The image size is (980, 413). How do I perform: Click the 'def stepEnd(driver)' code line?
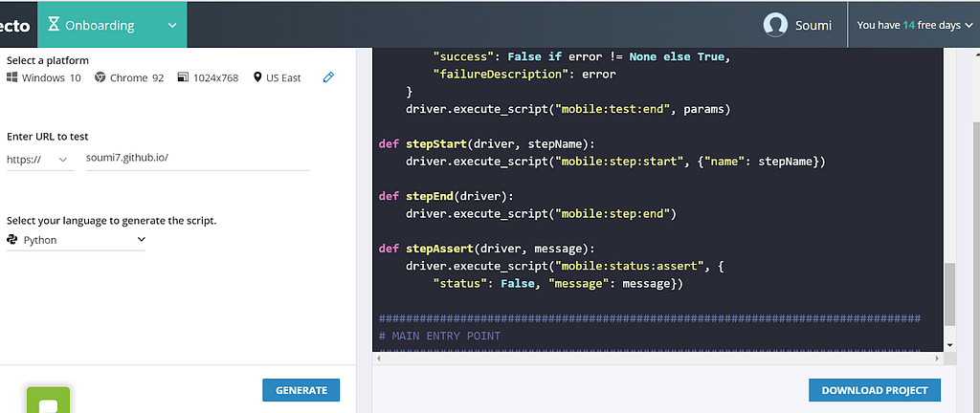pos(446,197)
